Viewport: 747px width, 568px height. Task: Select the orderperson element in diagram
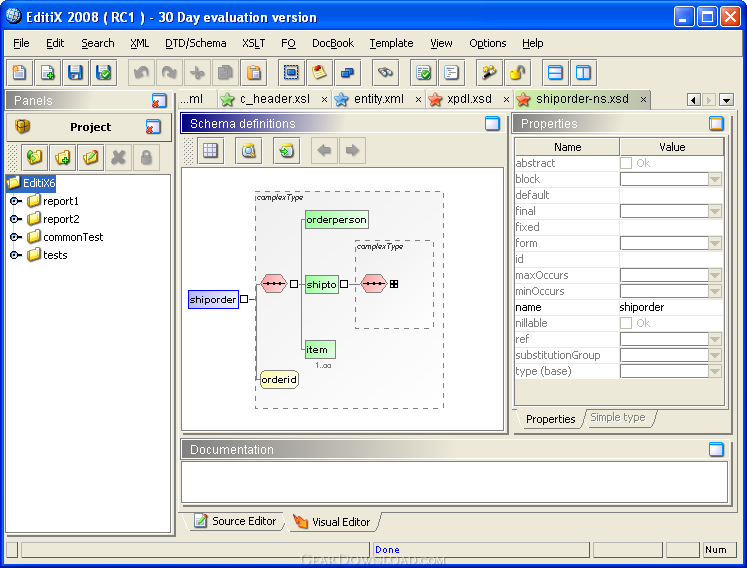coord(336,219)
